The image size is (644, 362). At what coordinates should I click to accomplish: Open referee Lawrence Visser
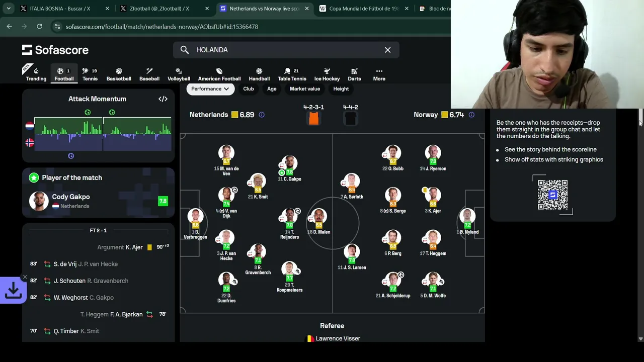(334, 338)
